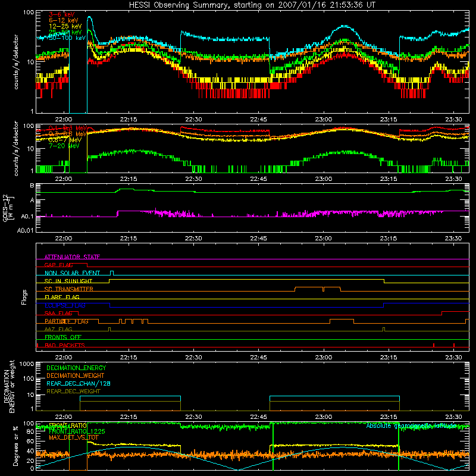
Task: Click the FRONT_RATIO_1225 legend label
Action: point(77,431)
